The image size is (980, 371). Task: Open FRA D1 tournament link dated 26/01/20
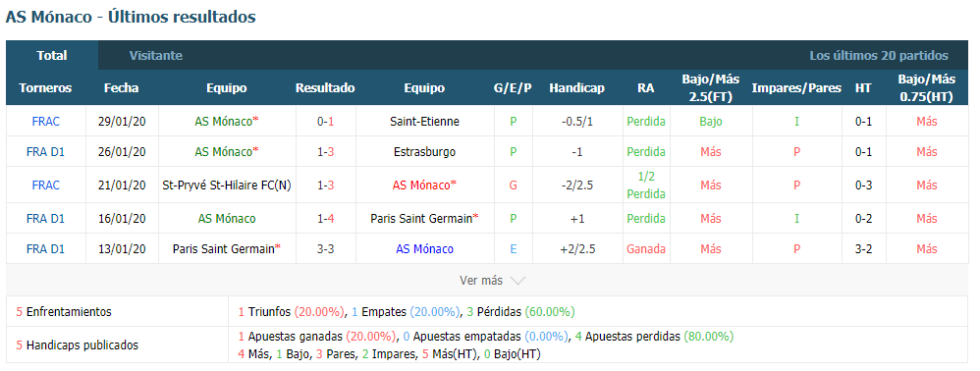tap(45, 152)
